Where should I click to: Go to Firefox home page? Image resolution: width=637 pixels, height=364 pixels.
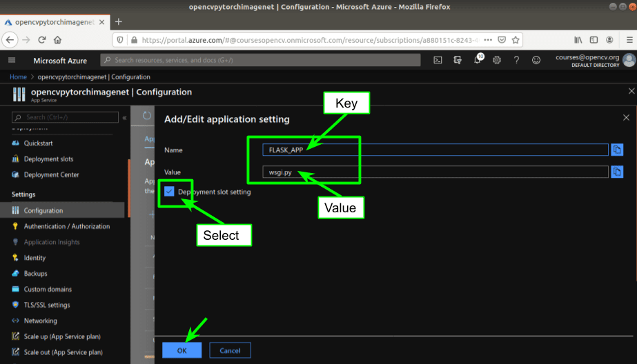[58, 40]
